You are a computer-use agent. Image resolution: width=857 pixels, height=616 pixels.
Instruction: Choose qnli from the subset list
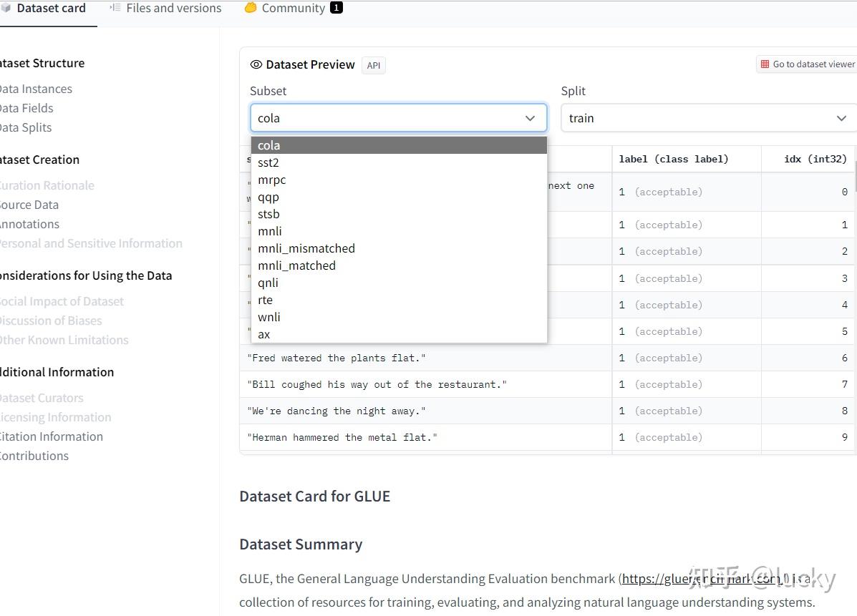pos(399,283)
